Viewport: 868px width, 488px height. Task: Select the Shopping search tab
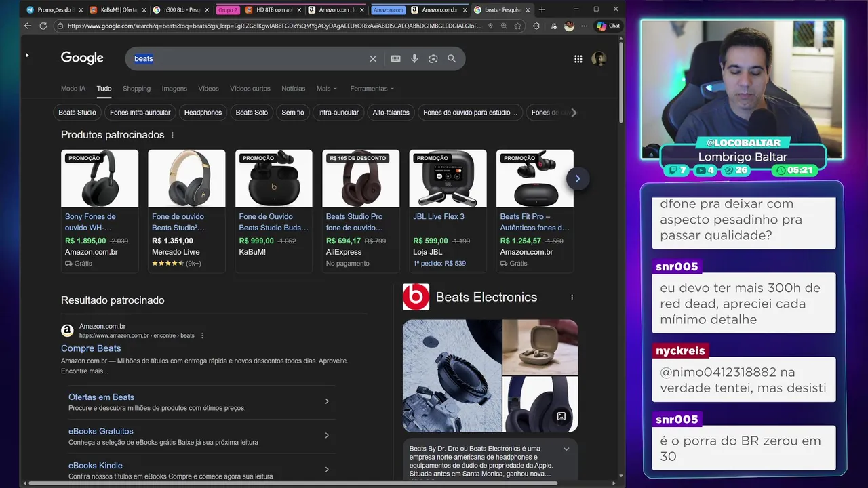click(136, 89)
